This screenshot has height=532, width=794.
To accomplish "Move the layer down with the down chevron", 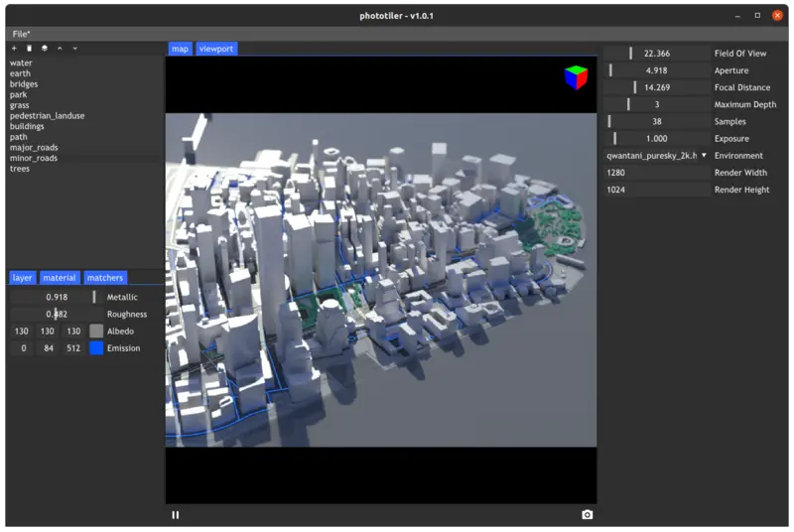I will point(75,48).
